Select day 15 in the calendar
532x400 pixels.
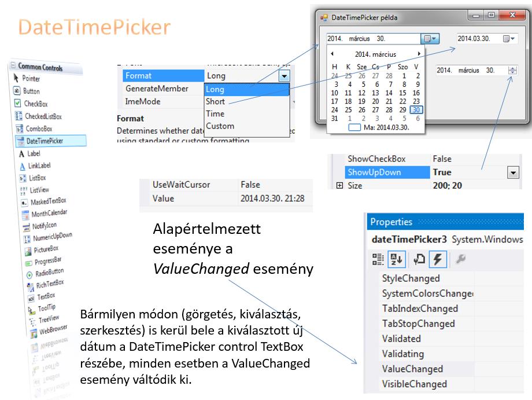point(402,93)
